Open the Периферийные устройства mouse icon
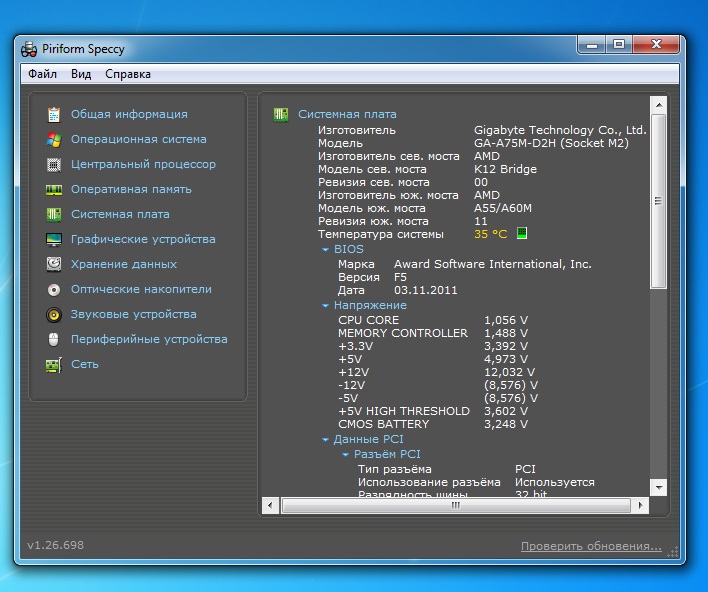Image resolution: width=708 pixels, height=592 pixels. click(53, 339)
